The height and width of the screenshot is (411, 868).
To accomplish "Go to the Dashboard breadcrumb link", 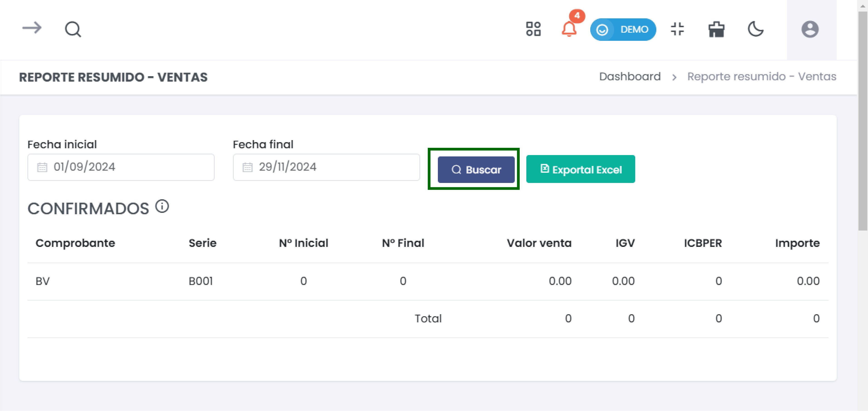I will tap(629, 77).
